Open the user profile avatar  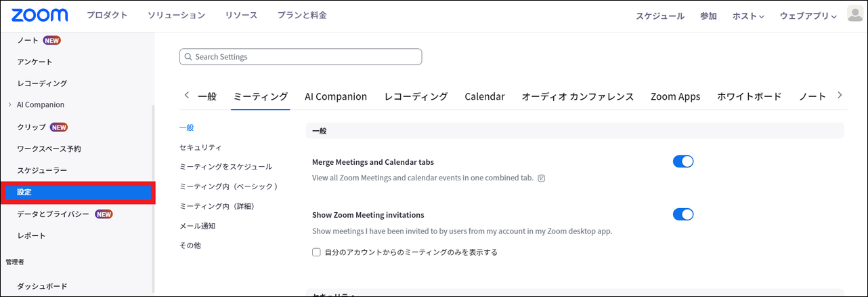(855, 15)
